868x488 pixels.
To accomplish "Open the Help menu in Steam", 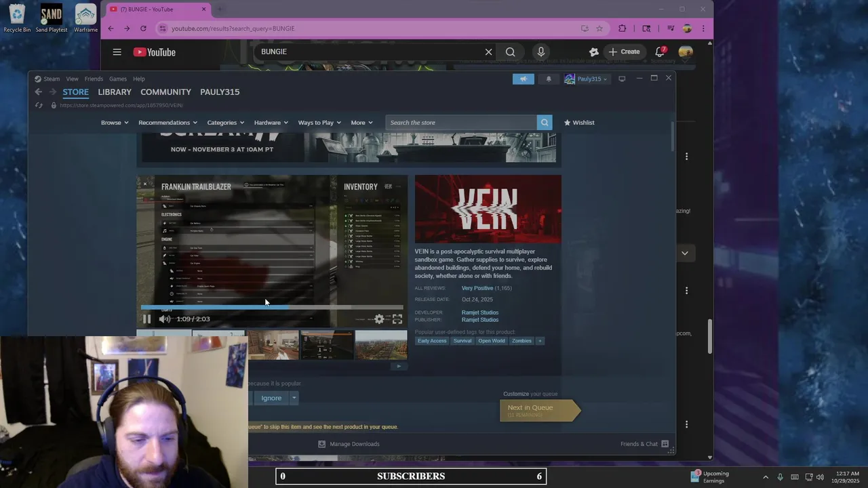I will [x=139, y=79].
